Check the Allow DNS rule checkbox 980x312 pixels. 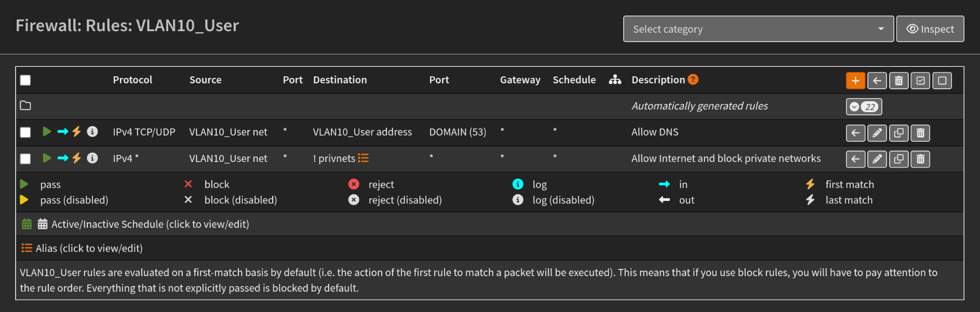25,132
